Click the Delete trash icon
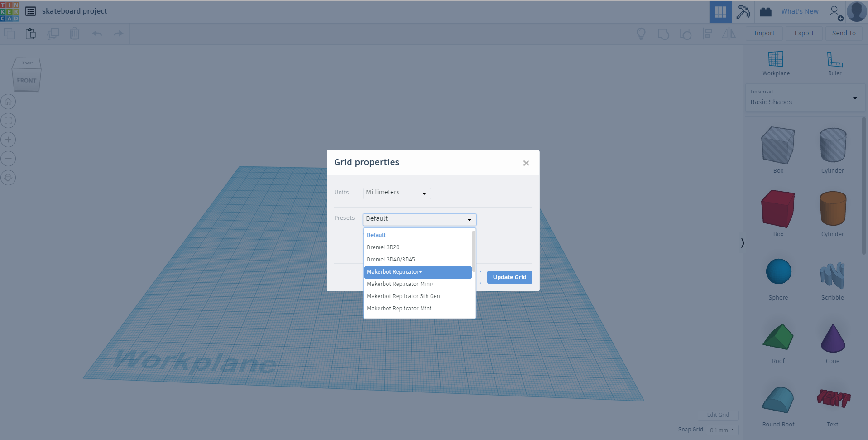The width and height of the screenshot is (868, 440). pos(75,34)
